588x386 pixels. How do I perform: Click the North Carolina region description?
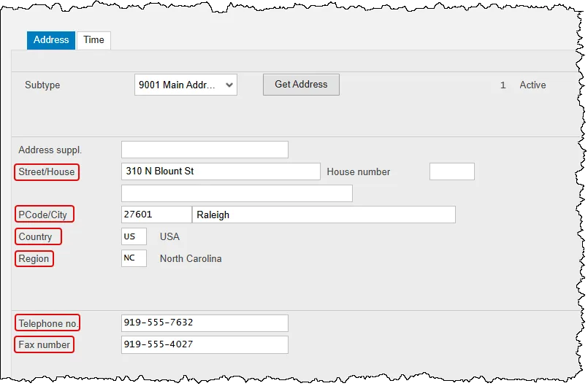[191, 258]
